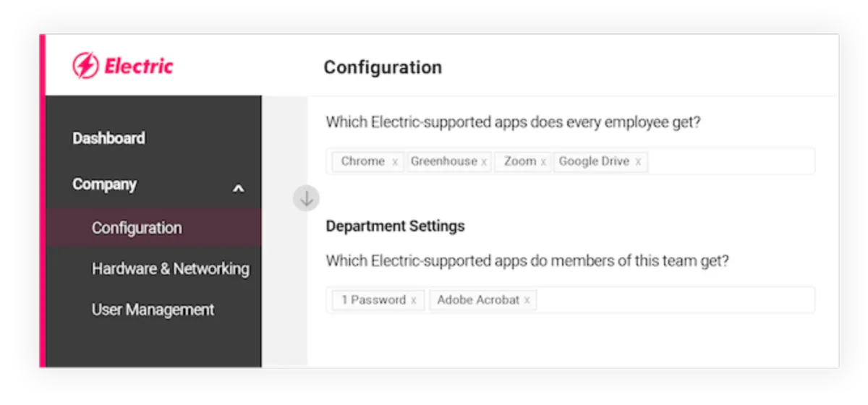Click the Electric brand name text
Image resolution: width=868 pixels, height=405 pixels.
138,67
